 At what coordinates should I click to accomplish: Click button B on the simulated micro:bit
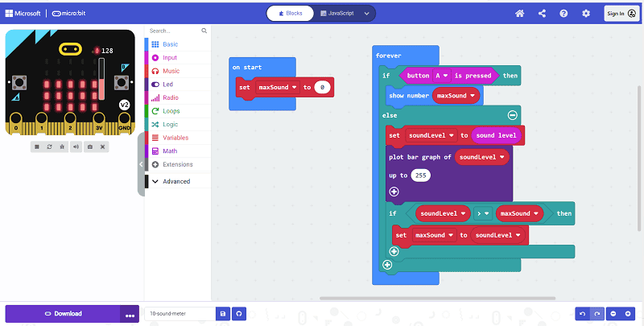[x=122, y=83]
